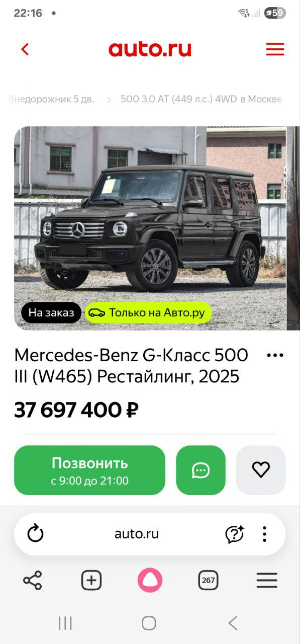Open three-dot options beside car title

point(275,356)
